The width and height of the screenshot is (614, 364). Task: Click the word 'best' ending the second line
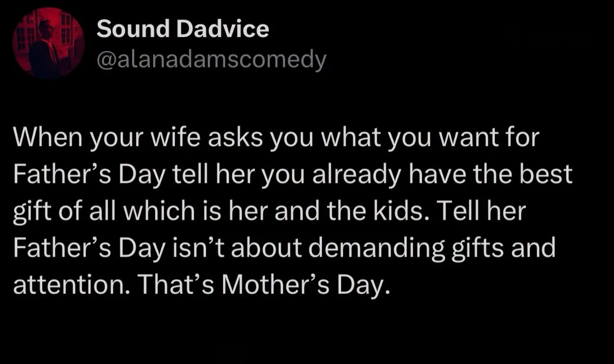point(550,175)
